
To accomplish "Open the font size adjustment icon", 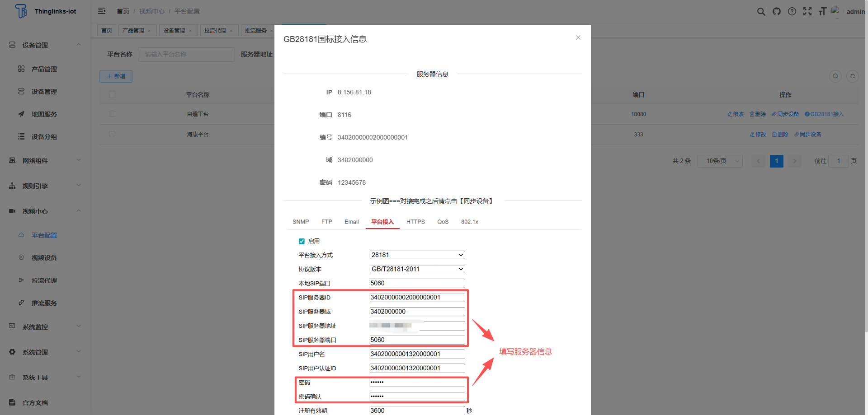I will click(822, 11).
